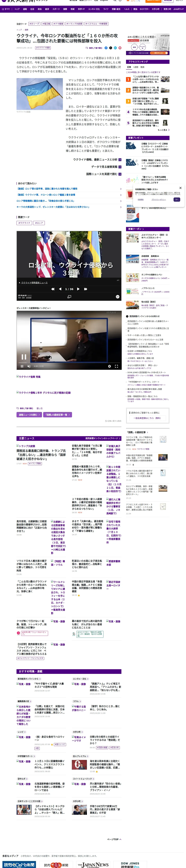
Task: Click もっと見る under access ranking
Action: click(163, 130)
